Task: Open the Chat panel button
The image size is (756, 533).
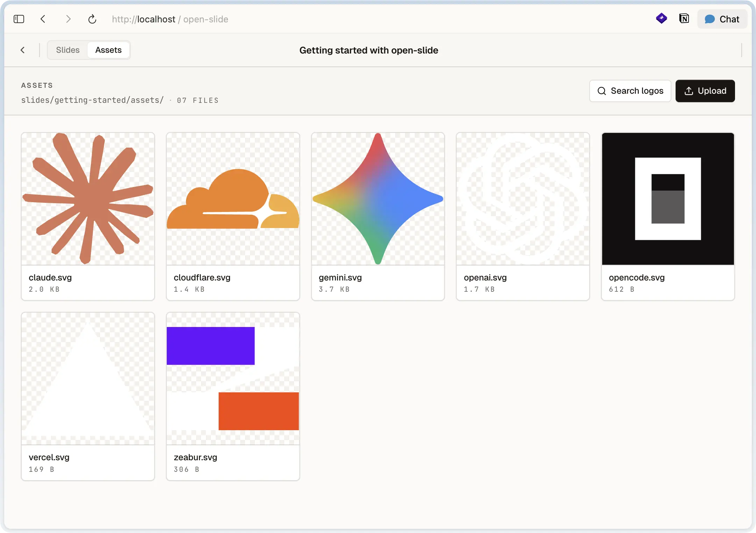Action: [722, 19]
